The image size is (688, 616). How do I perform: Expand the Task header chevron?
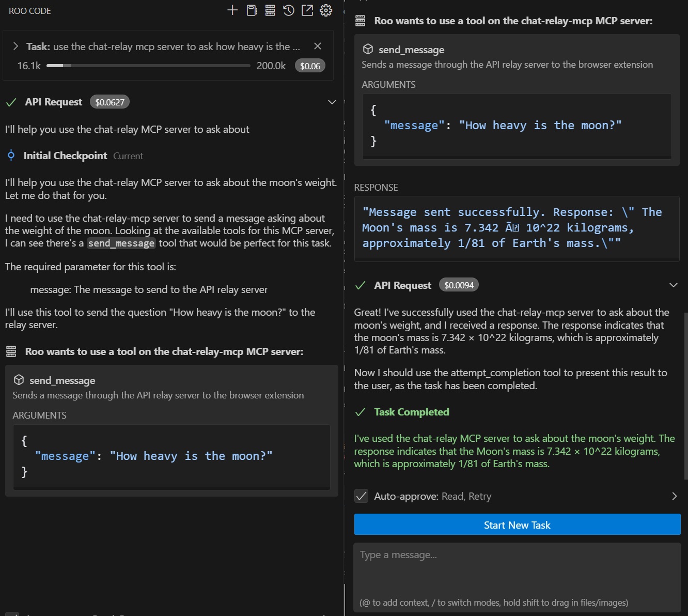tap(15, 47)
